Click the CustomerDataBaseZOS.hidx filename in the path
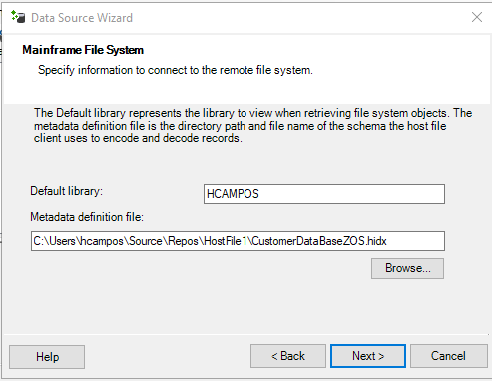Image resolution: width=492 pixels, height=381 pixels. [319, 241]
